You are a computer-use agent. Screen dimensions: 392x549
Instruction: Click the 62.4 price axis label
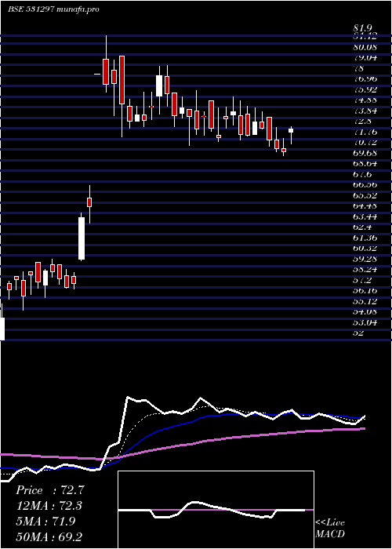pos(362,227)
